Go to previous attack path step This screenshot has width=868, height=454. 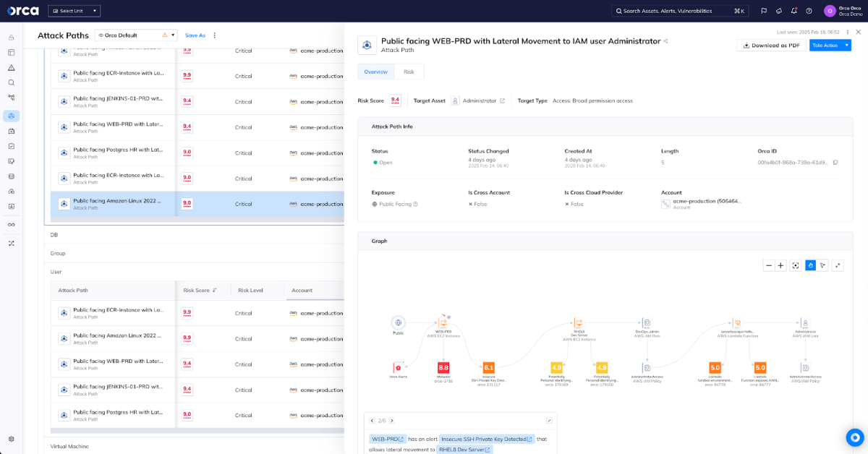point(372,420)
